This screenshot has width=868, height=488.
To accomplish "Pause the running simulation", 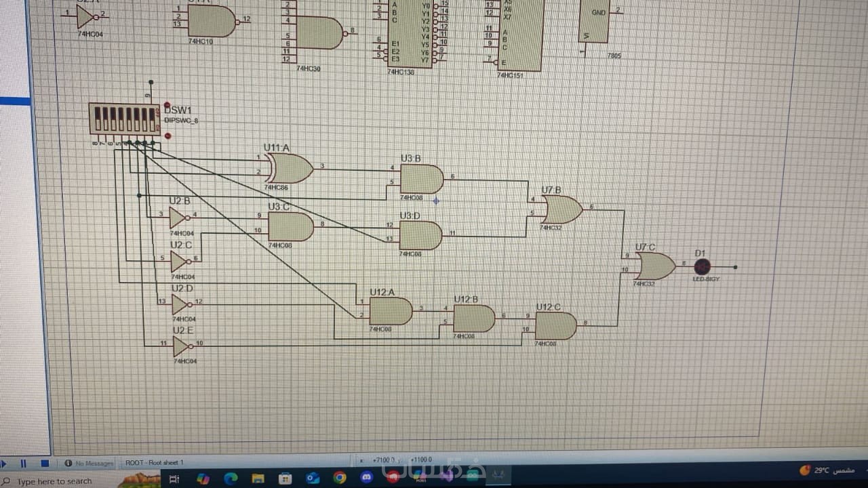I will coord(23,464).
